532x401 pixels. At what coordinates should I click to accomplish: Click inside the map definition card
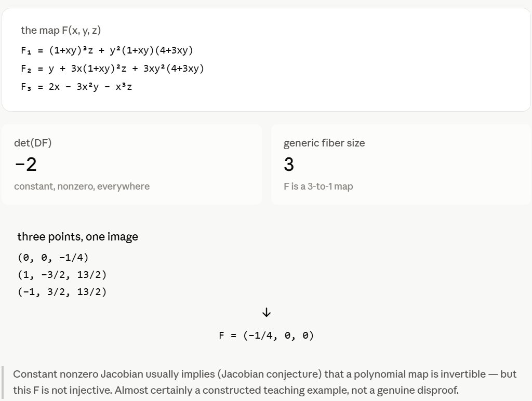266,60
